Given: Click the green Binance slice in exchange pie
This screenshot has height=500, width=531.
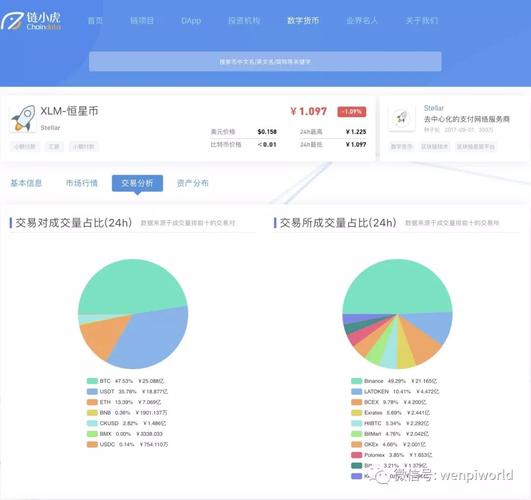Looking at the screenshot, I should click(x=397, y=286).
